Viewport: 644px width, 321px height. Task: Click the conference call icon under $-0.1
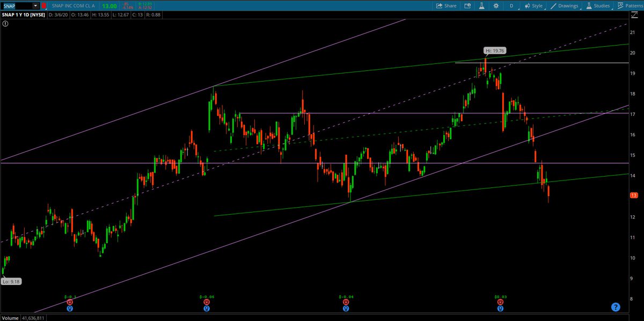tap(70, 309)
